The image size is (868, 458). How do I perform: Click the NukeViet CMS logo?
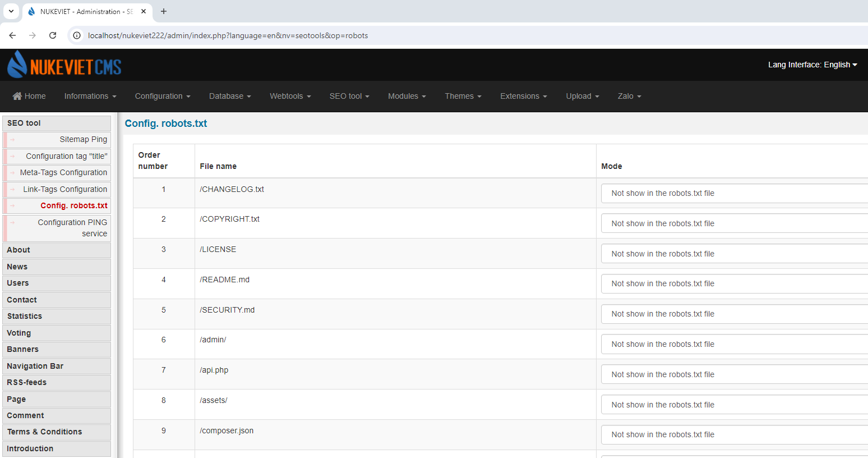click(64, 65)
